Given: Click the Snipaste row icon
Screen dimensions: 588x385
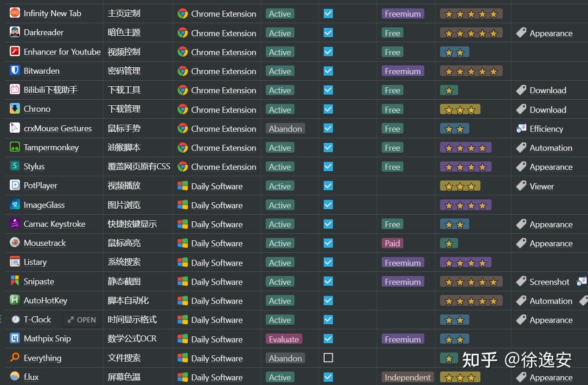Looking at the screenshot, I should tap(15, 281).
